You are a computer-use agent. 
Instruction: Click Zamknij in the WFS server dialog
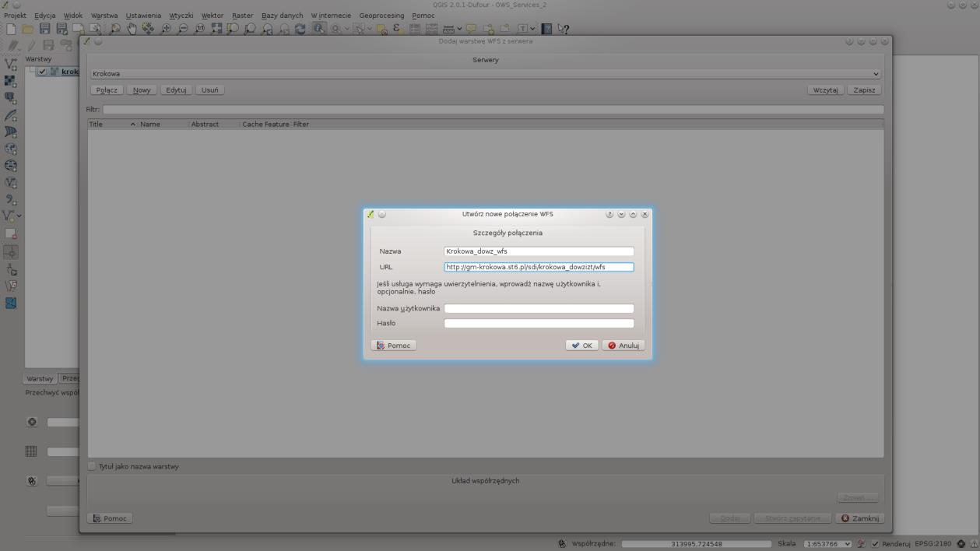859,518
